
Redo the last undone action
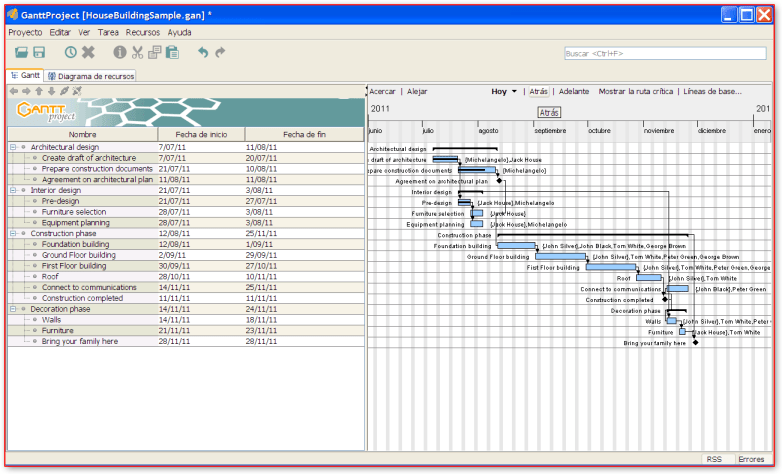[220, 52]
